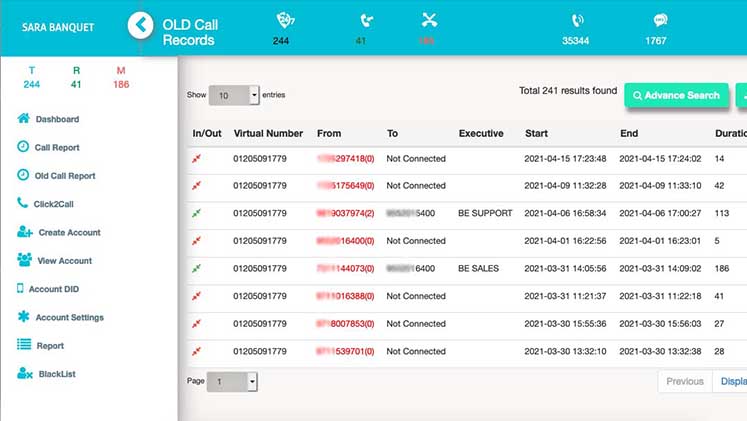Select Create Account in sidebar
The width and height of the screenshot is (747, 421).
69,232
